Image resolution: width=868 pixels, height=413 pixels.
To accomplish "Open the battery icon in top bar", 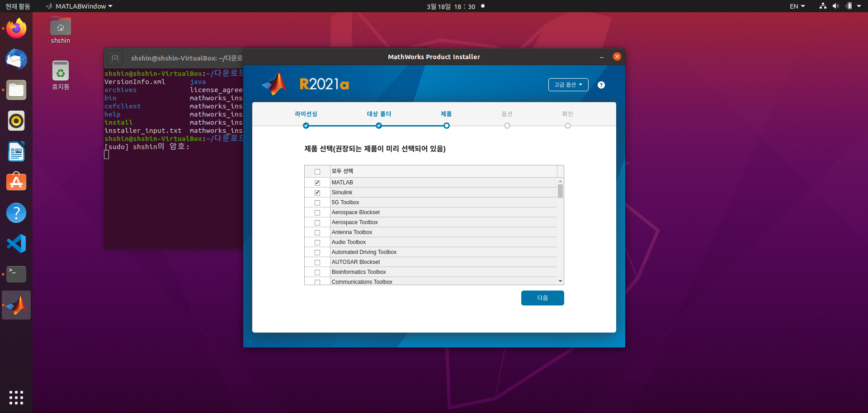I will click(x=849, y=6).
